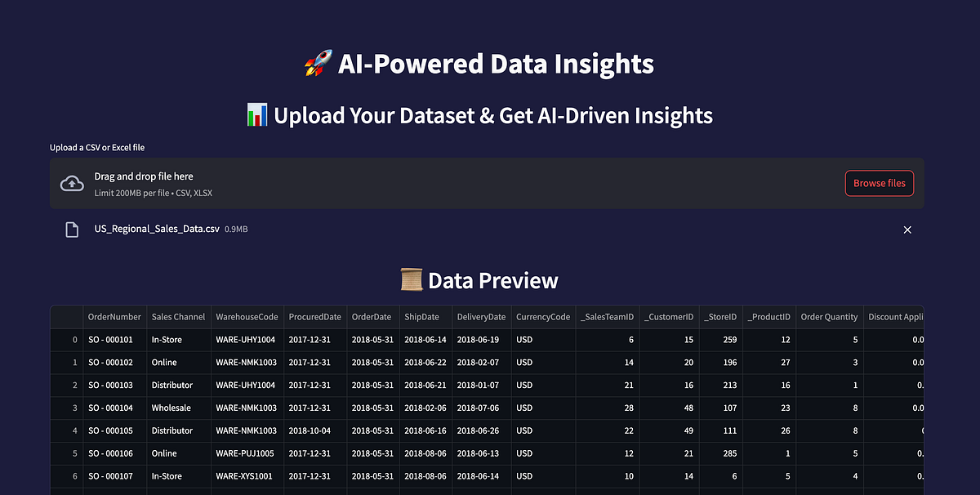Select the CurrencyCode column header
Viewport: 980px width, 495px height.
click(542, 317)
